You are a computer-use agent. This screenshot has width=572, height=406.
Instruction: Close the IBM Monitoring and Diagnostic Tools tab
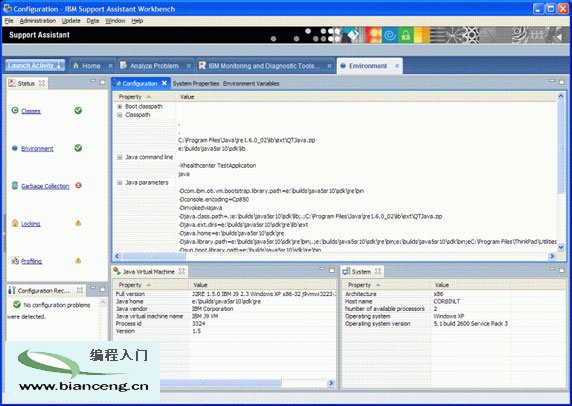(329, 66)
